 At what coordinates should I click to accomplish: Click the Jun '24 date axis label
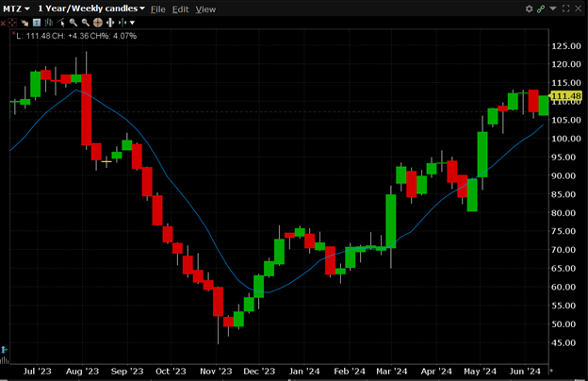pos(525,372)
